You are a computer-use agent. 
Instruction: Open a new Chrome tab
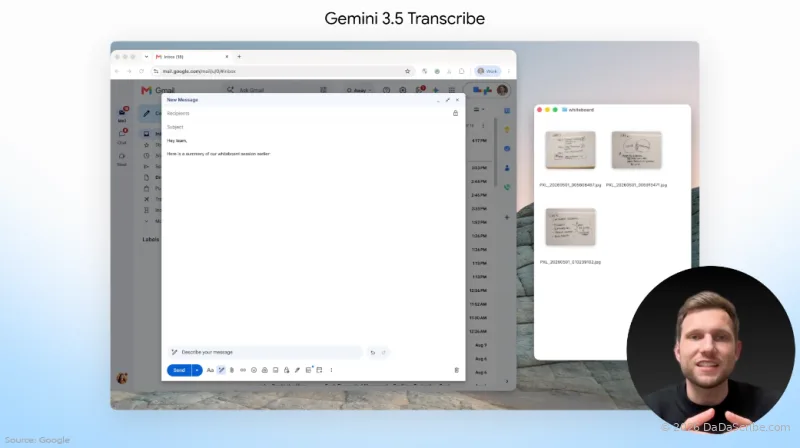(x=239, y=57)
